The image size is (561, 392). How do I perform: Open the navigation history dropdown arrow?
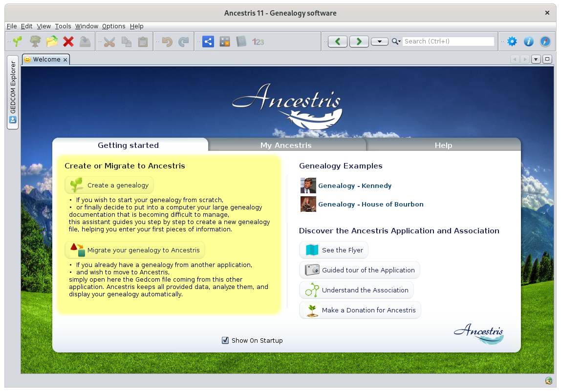pos(380,41)
